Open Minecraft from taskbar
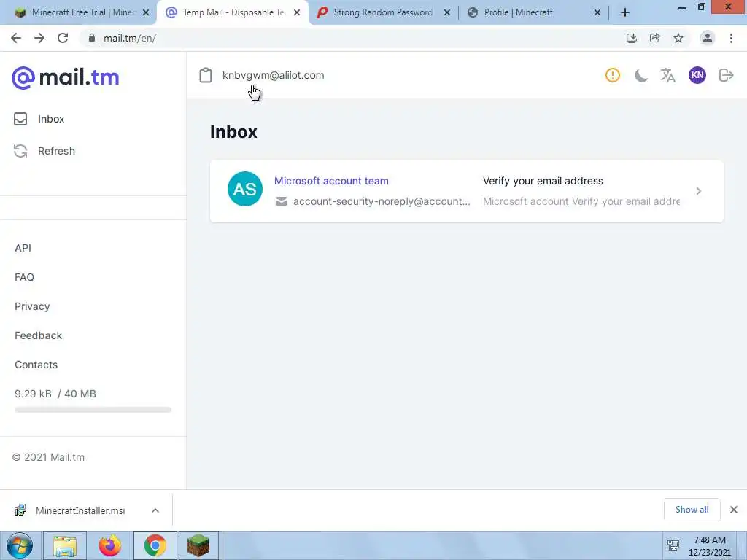The width and height of the screenshot is (747, 560). [198, 545]
